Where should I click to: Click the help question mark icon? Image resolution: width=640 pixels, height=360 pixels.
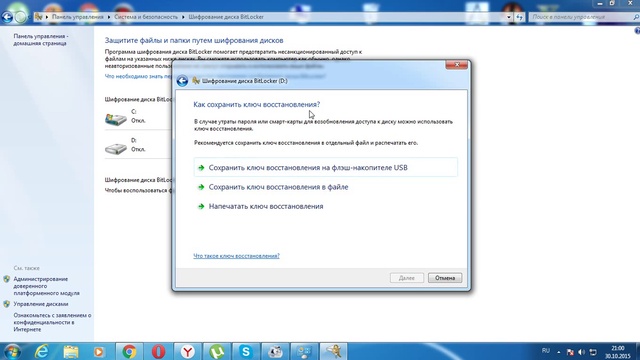click(637, 31)
